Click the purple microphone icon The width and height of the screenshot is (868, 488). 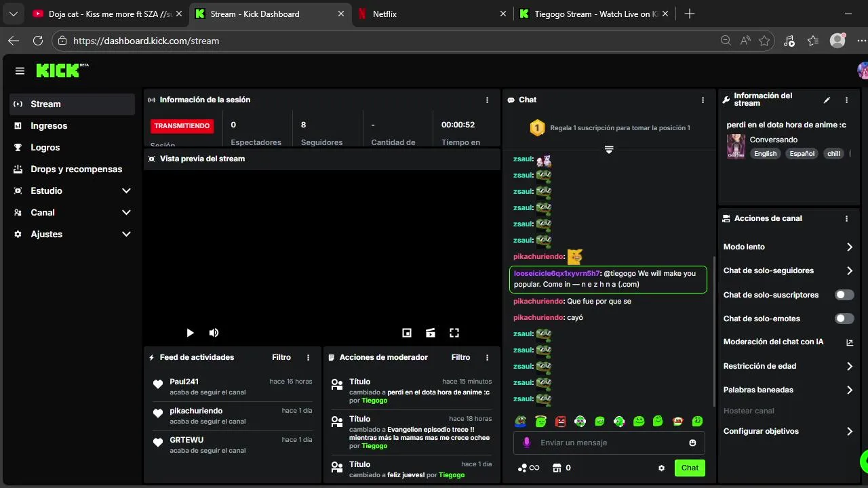pos(526,443)
